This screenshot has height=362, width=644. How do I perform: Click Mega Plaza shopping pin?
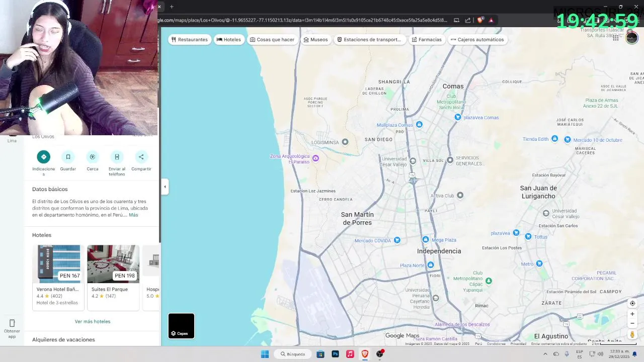tap(425, 240)
